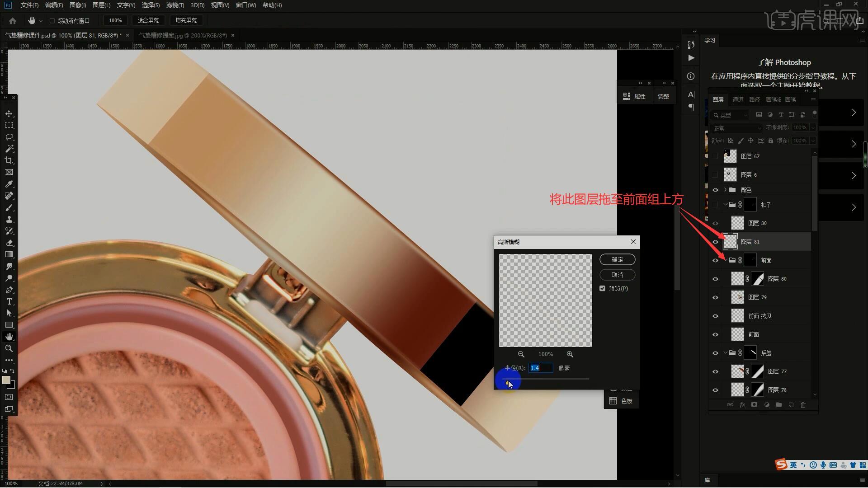This screenshot has width=868, height=488.
Task: Toggle the 预览 checkbox in blur dialog
Action: pyautogui.click(x=602, y=288)
